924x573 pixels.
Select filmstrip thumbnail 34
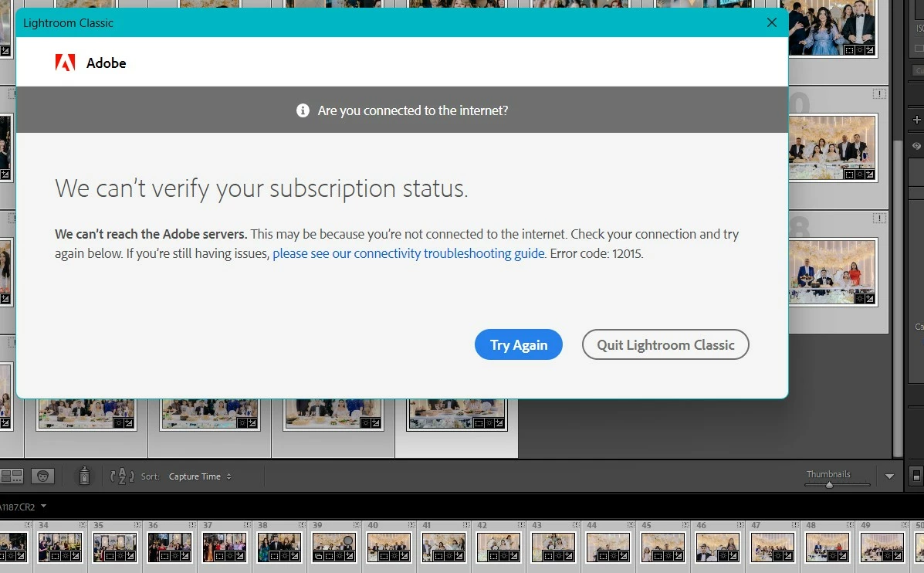click(x=59, y=547)
